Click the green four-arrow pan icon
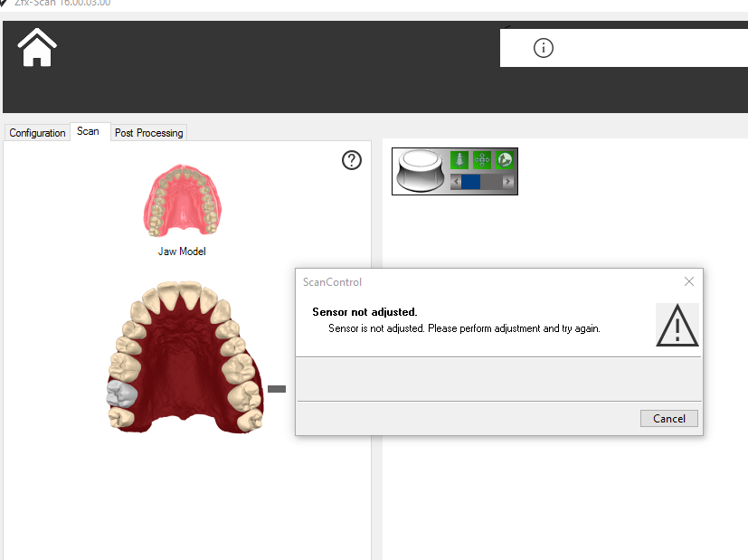 click(482, 160)
